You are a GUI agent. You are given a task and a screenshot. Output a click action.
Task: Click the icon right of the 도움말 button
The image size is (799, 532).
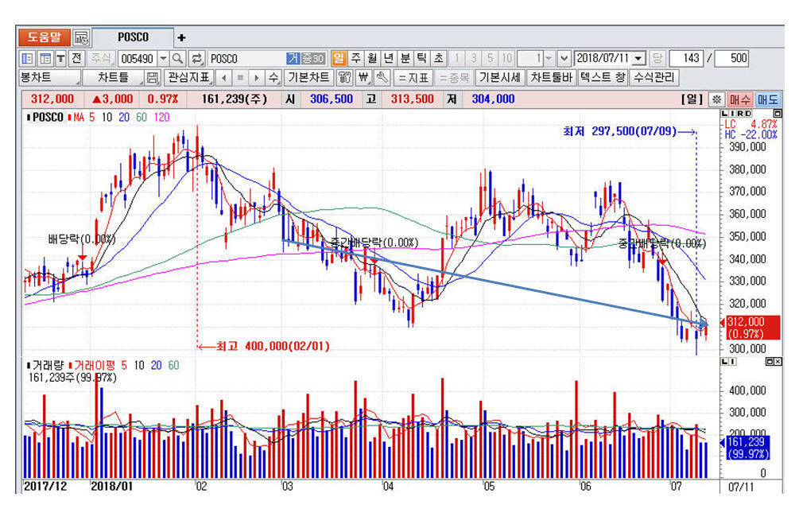pos(81,37)
